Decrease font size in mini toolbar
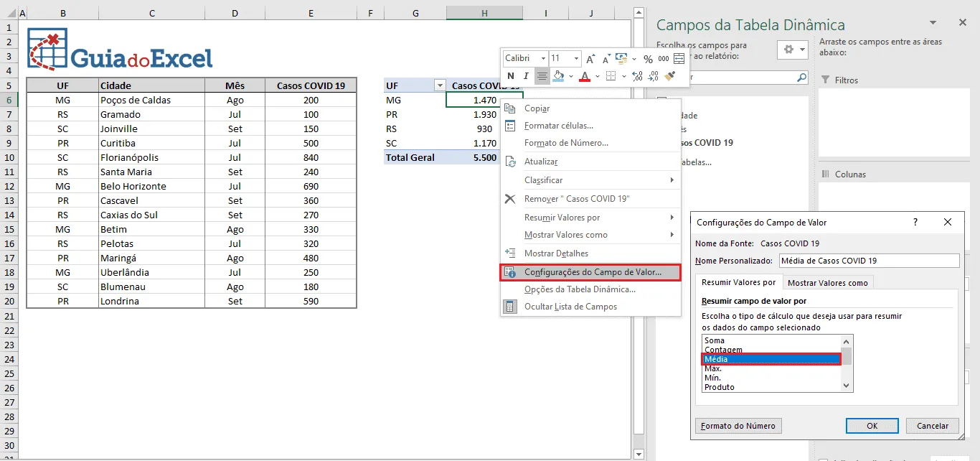The image size is (980, 461). pos(606,59)
